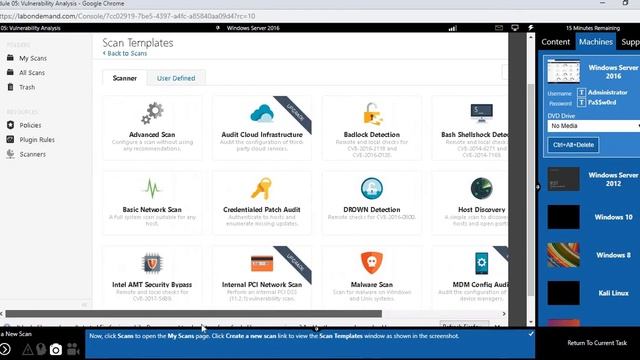The height and width of the screenshot is (360, 640).
Task: Open the Machines tab in lab panel
Action: coord(596,42)
